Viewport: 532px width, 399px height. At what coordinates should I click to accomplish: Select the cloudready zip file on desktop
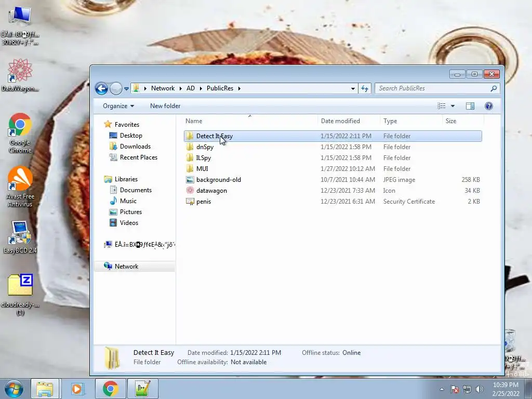[x=20, y=295]
